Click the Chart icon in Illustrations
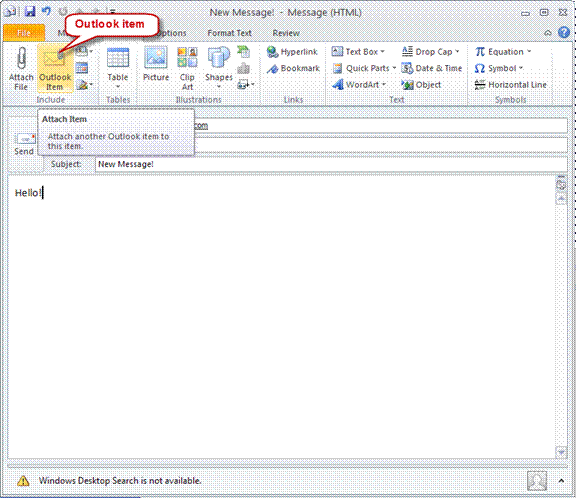Image resolution: width=576 pixels, height=498 pixels. [x=244, y=68]
